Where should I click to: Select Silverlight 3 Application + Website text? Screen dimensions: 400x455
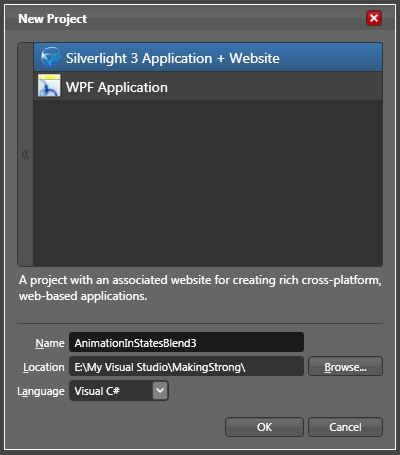173,58
